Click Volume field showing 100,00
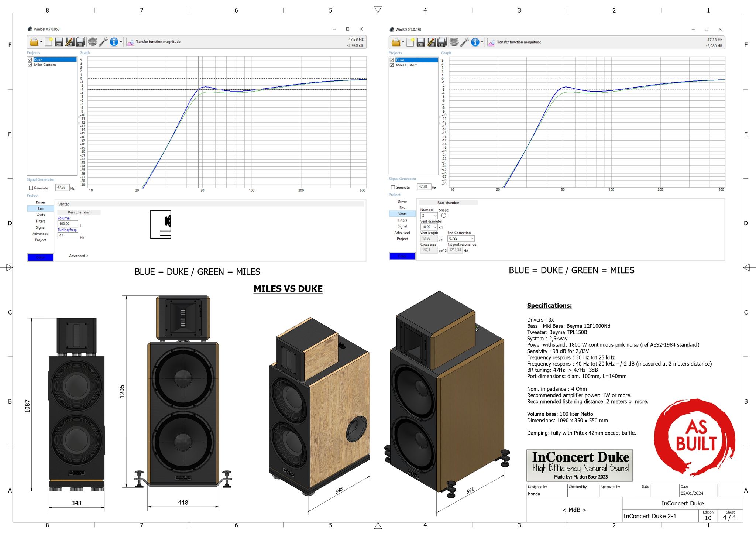The height and width of the screenshot is (535, 756). (68, 224)
